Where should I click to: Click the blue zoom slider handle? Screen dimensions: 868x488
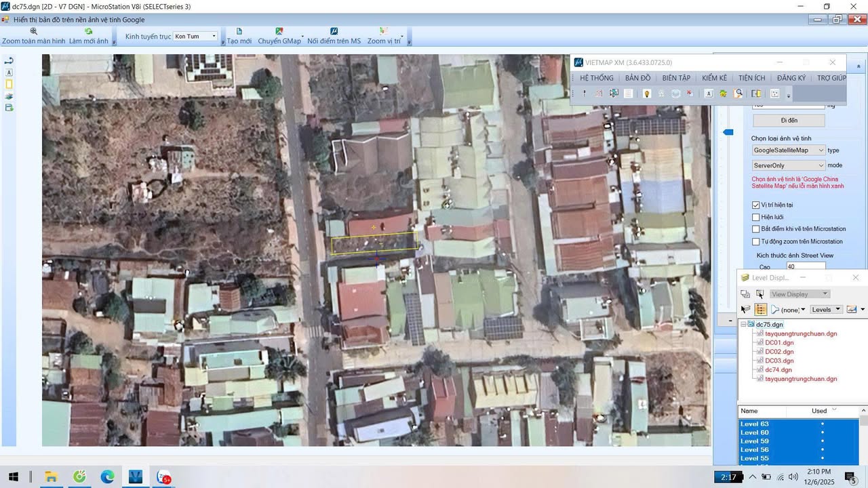point(728,132)
